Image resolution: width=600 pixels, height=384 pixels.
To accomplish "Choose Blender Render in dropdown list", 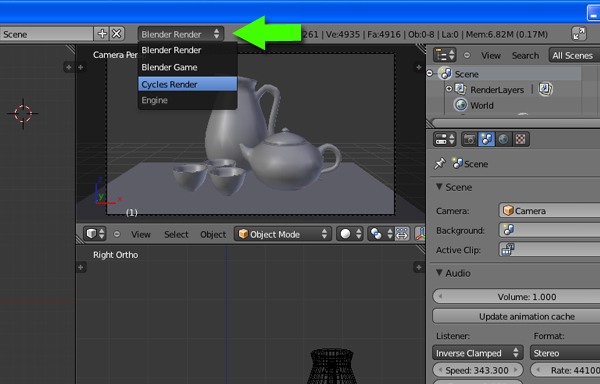I will coord(188,50).
